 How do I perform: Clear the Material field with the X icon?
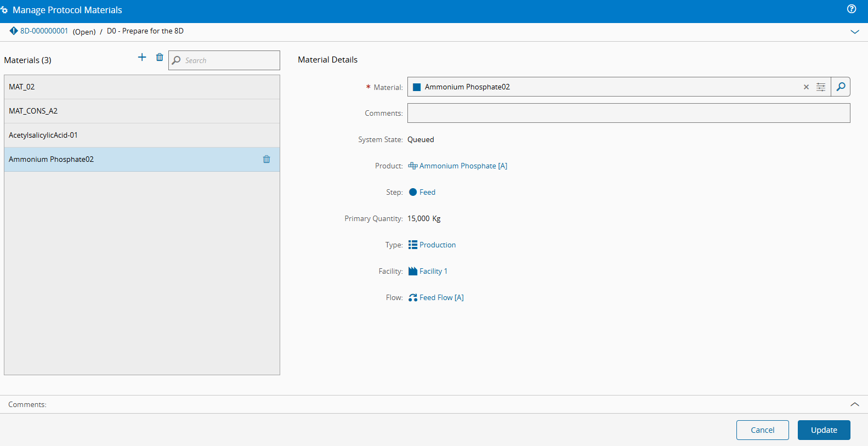(x=806, y=87)
